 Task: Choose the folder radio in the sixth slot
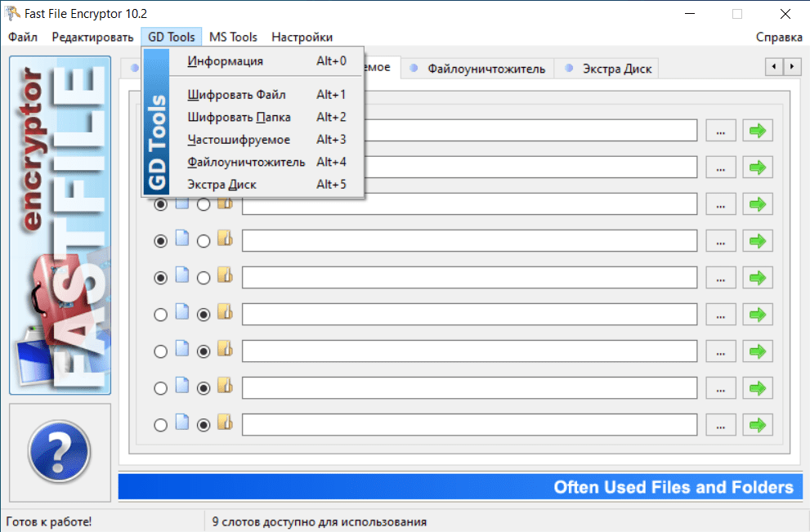(x=204, y=315)
